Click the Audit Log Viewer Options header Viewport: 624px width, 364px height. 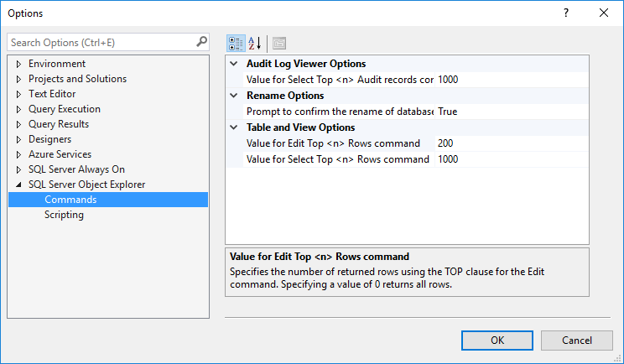306,64
